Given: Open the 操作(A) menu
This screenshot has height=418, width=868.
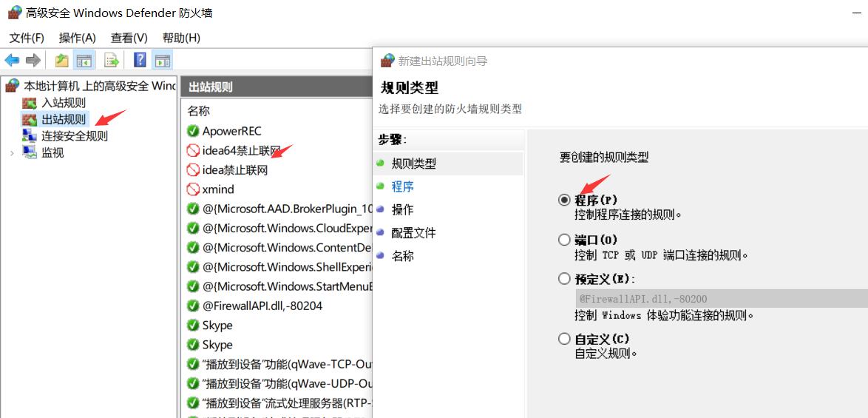Looking at the screenshot, I should (78, 38).
